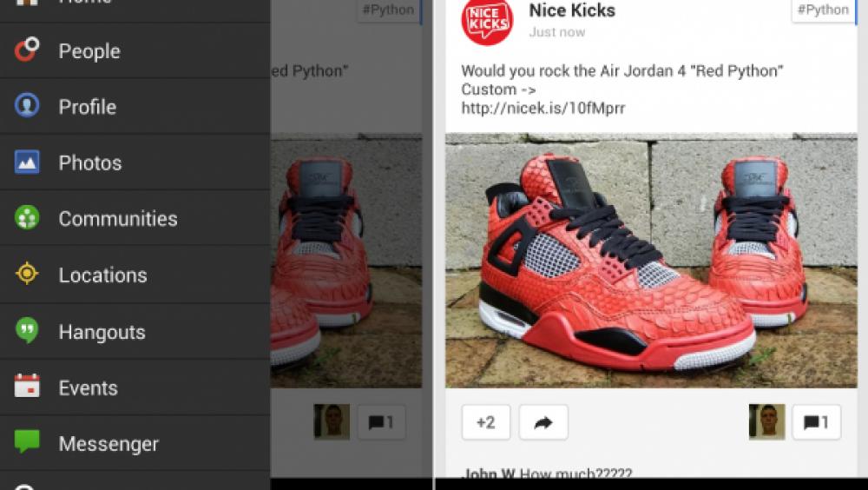Open the nicek.is/10fMprr link
The width and height of the screenshot is (868, 490).
(543, 108)
